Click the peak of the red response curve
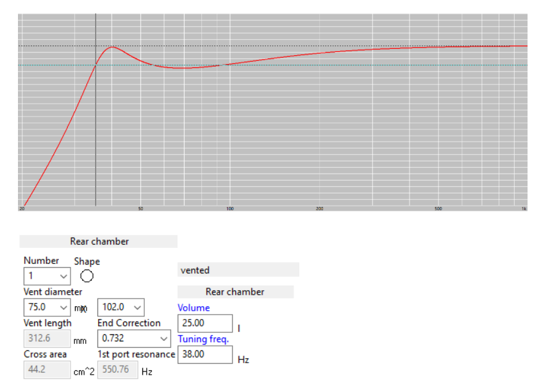 point(113,47)
